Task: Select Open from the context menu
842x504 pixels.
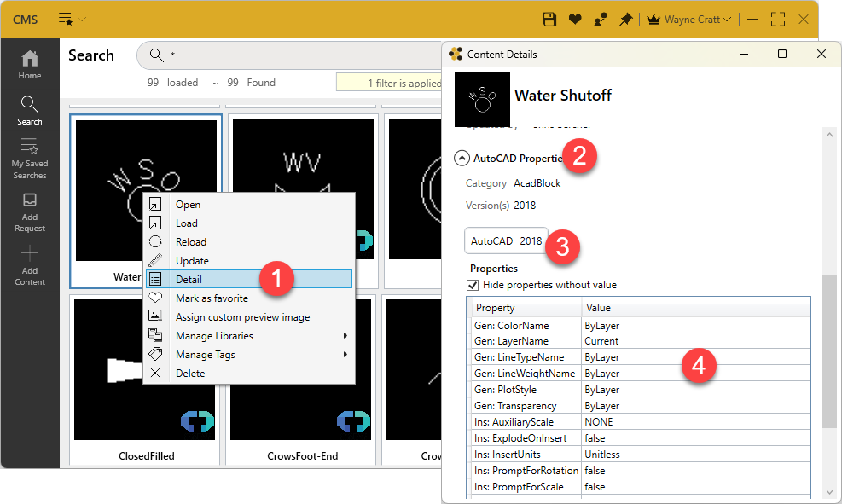Action: pos(249,205)
